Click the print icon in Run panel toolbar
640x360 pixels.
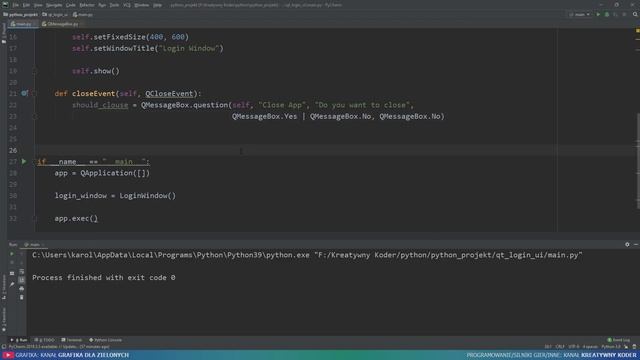22,289
